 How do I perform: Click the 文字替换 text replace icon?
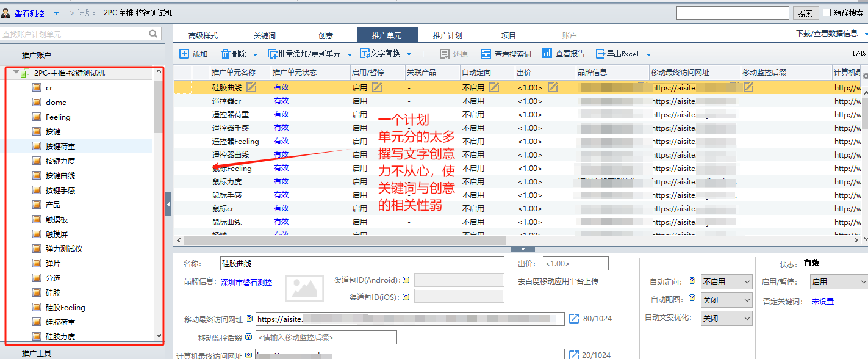pos(365,54)
